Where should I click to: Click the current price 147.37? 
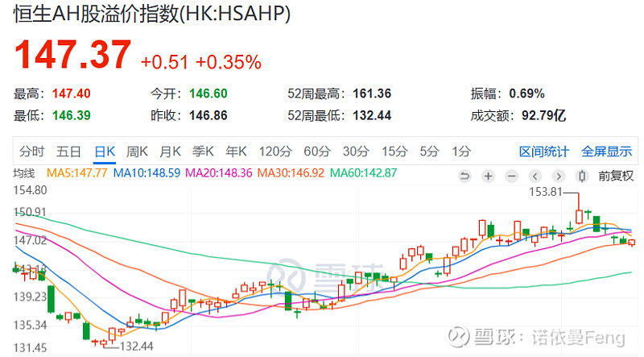[72, 55]
